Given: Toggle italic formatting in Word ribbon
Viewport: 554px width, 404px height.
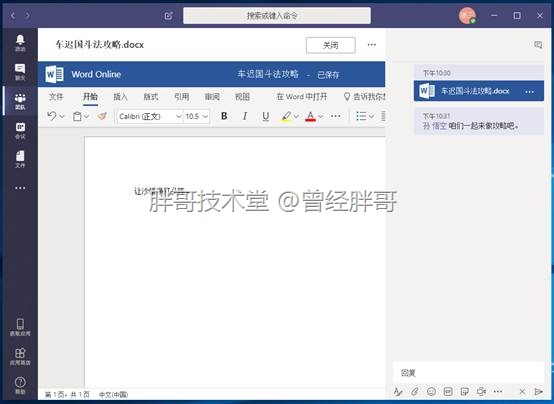Looking at the screenshot, I should (x=244, y=116).
